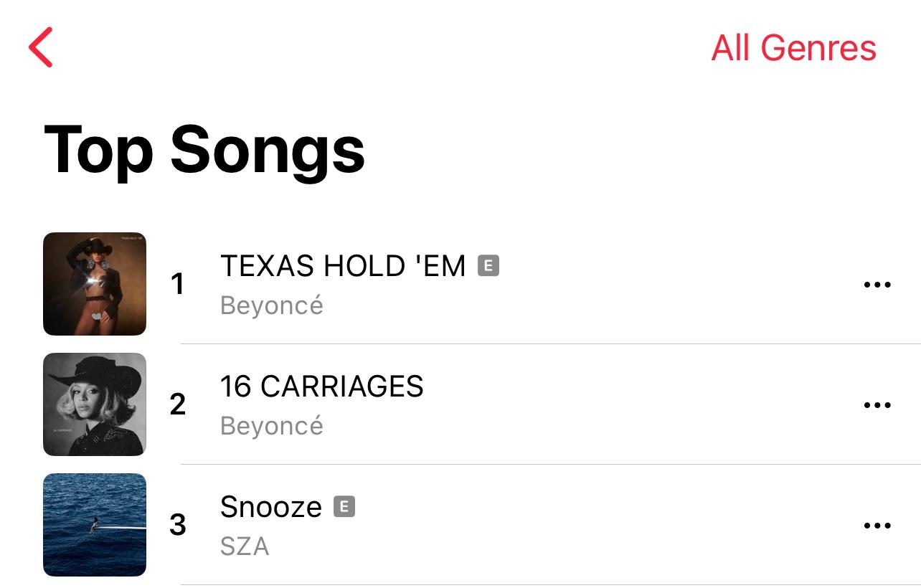The width and height of the screenshot is (921, 588).
Task: Tap the TEXAS HOLD 'EM album artwork
Action: pos(95,284)
